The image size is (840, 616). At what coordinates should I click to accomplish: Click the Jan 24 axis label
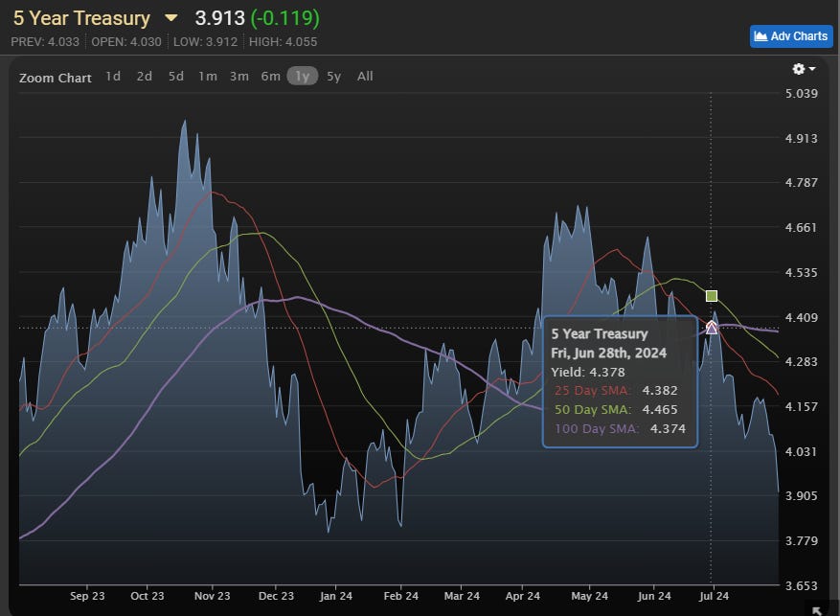[336, 596]
